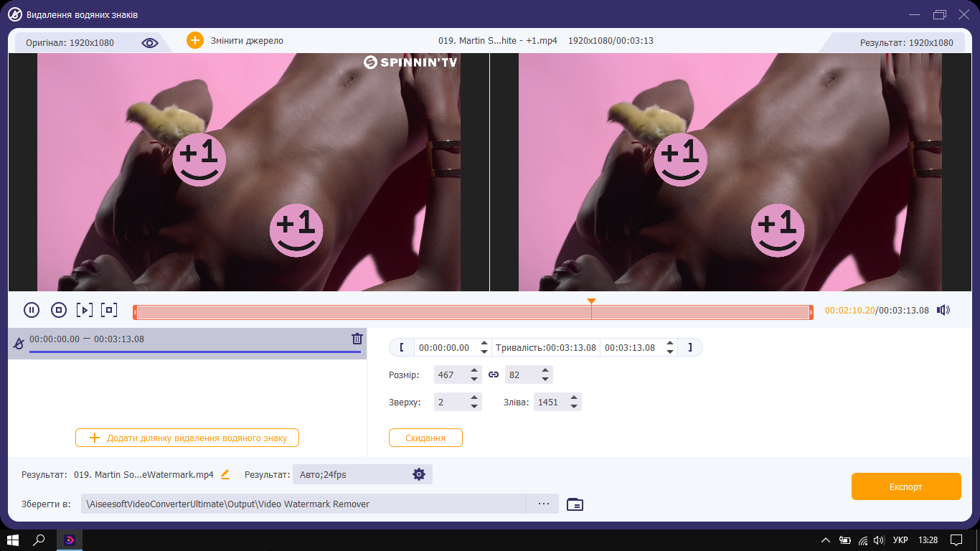980x551 pixels.
Task: Open the Windows Start menu
Action: point(12,540)
